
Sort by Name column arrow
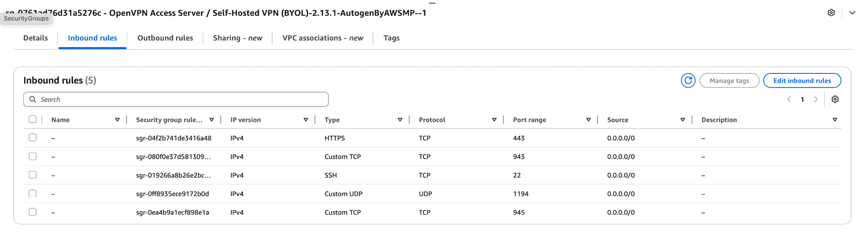(x=117, y=120)
